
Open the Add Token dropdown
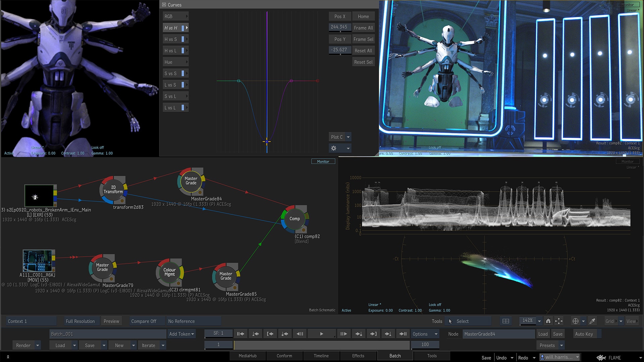tap(181, 334)
